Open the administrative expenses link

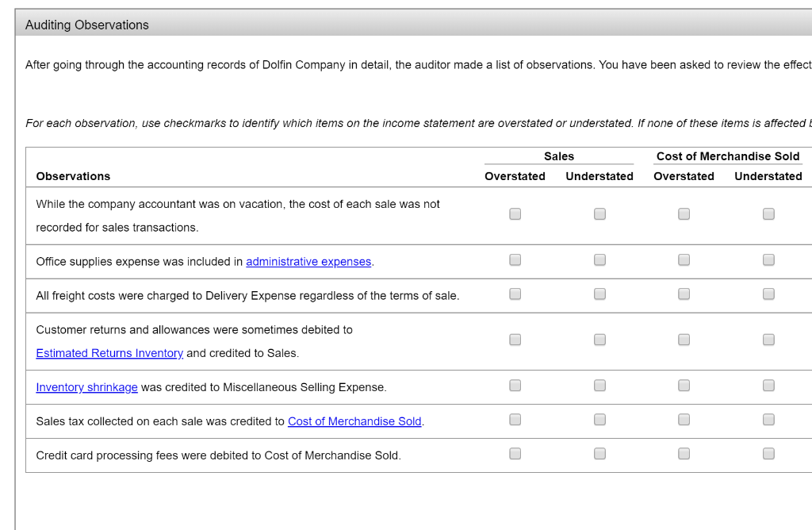point(308,262)
